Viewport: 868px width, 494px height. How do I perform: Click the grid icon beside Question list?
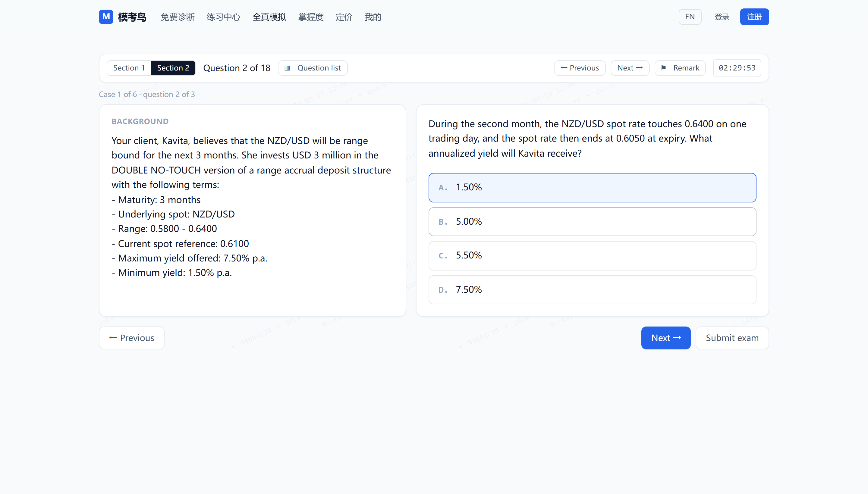click(x=287, y=68)
